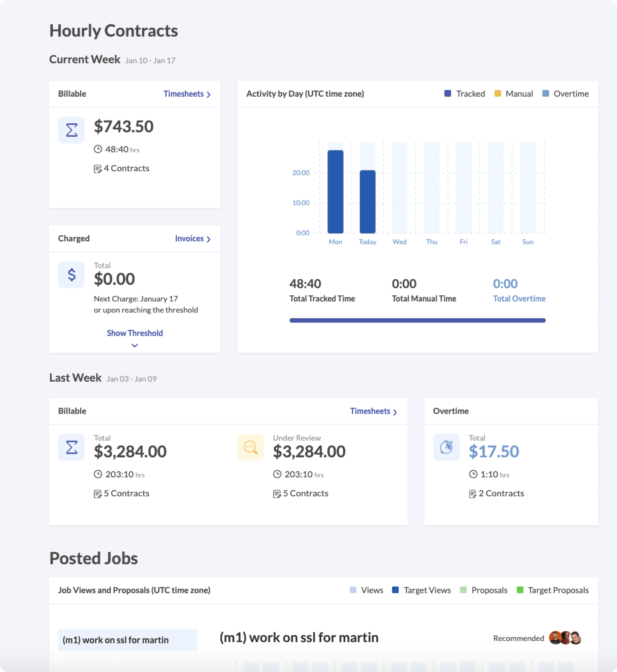Click the Overtime stopwatch icon
The width and height of the screenshot is (617, 672).
pos(446,447)
